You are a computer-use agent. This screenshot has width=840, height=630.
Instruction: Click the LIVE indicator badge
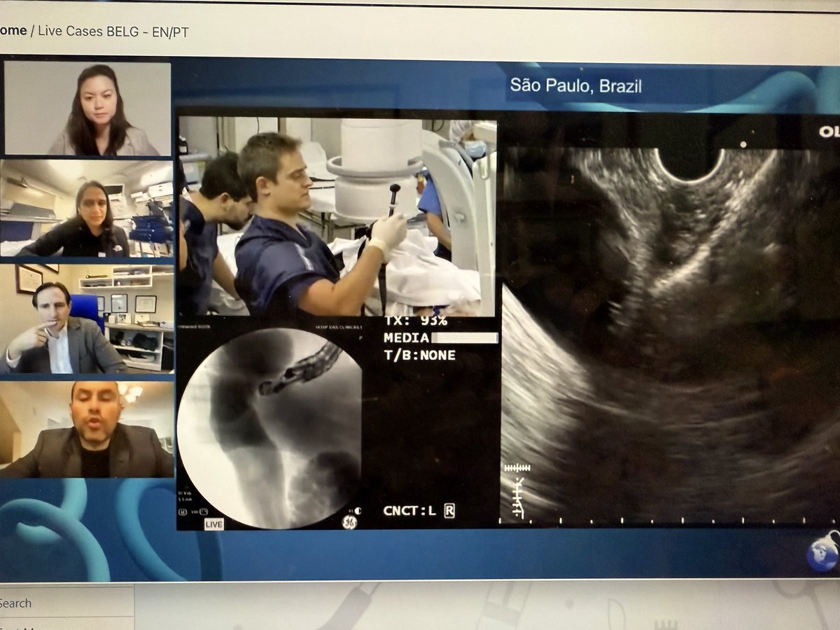[x=214, y=524]
